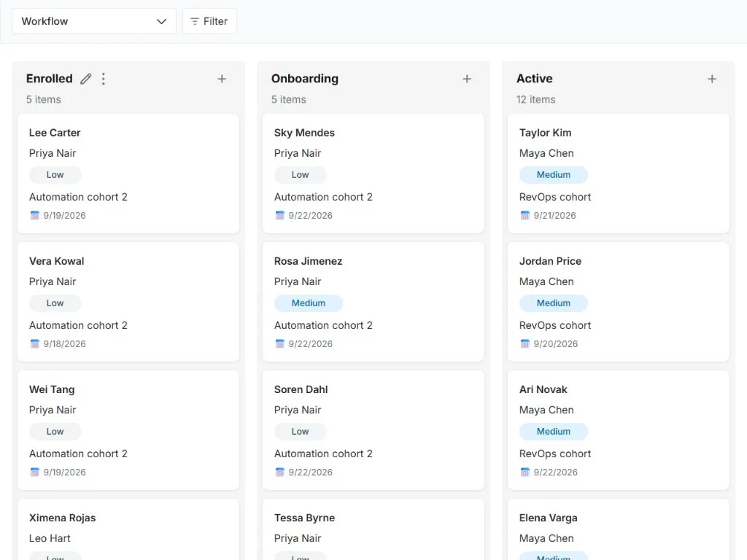Screen dimensions: 747x560
Task: Click calendar icon on Lee Carter card
Action: click(x=35, y=215)
